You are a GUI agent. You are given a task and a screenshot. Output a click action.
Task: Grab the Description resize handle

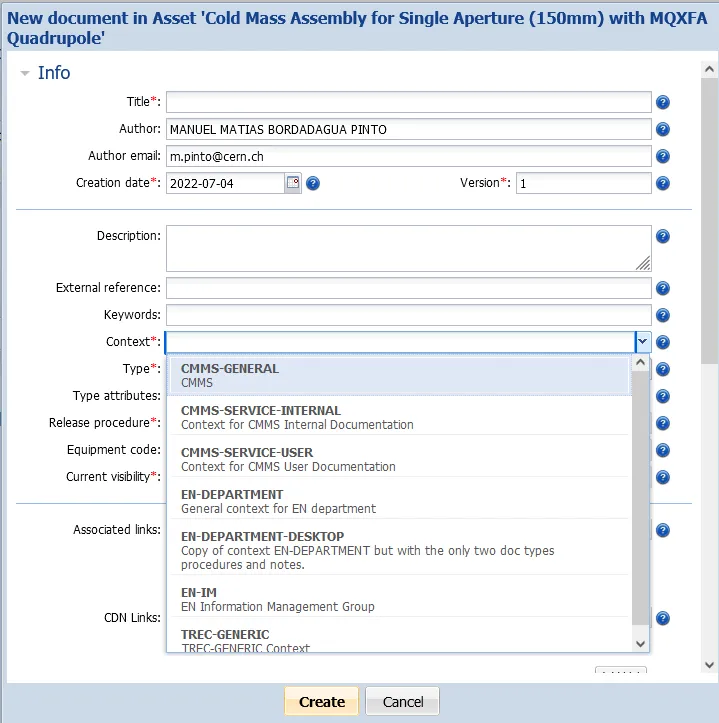click(x=643, y=263)
